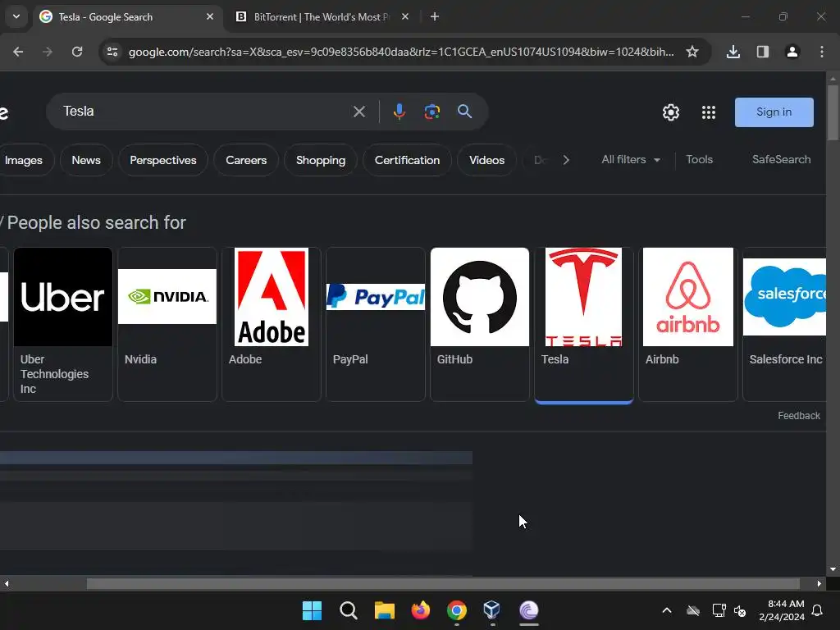Switch to the BitTorrent tab
This screenshot has height=630, width=840.
(x=322, y=16)
